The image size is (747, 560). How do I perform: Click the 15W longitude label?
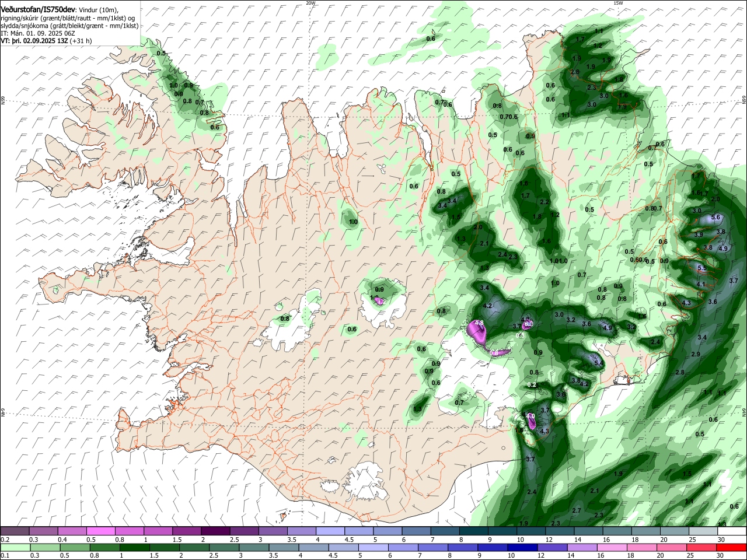(618, 3)
